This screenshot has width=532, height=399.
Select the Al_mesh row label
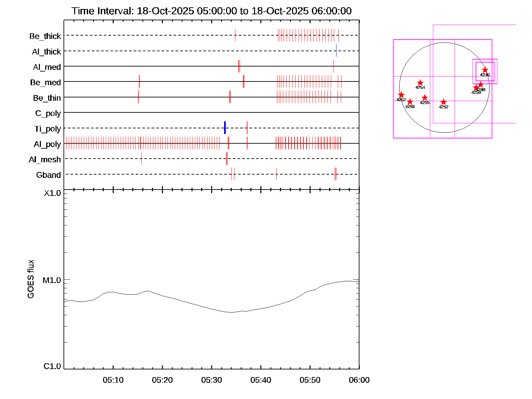[x=45, y=160]
